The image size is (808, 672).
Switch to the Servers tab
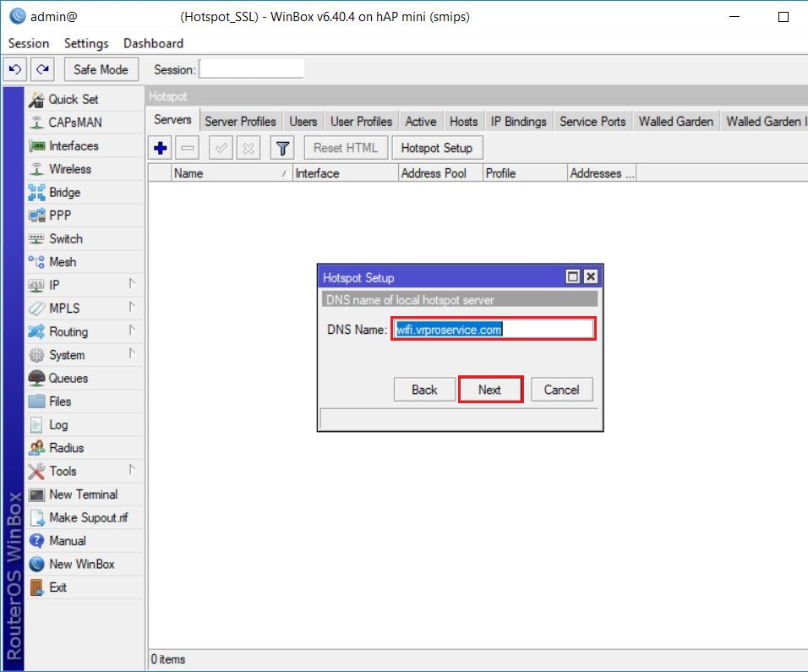point(172,120)
